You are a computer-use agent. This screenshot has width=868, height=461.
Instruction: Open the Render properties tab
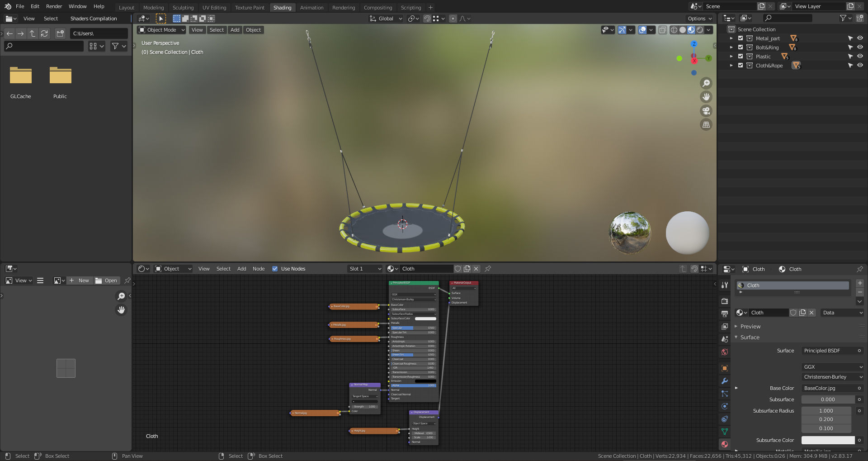coord(725,301)
